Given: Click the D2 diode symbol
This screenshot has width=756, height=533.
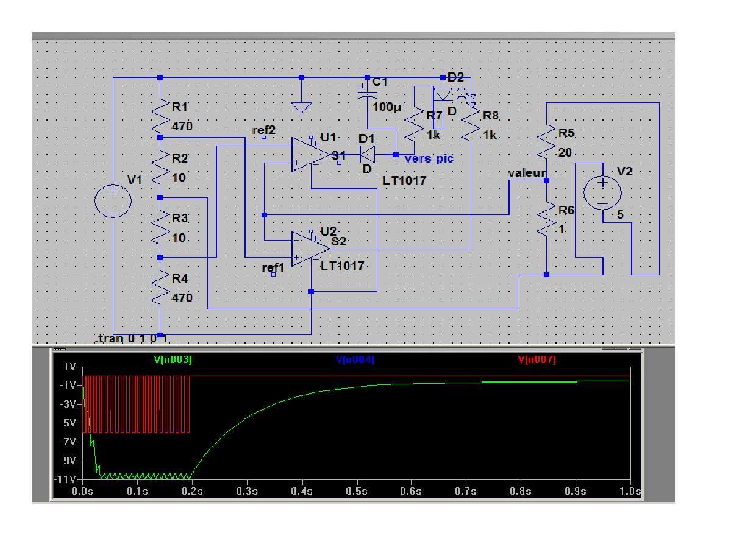Looking at the screenshot, I should (443, 94).
